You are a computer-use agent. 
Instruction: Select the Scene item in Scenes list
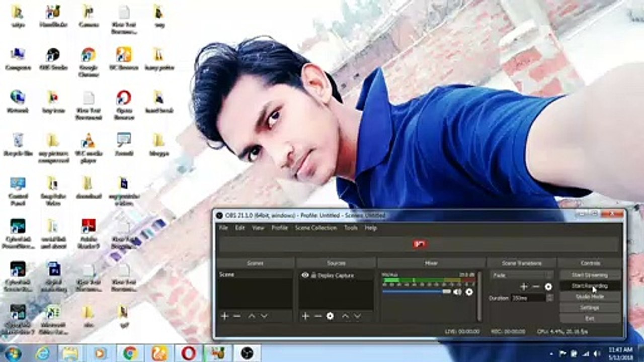(255, 275)
